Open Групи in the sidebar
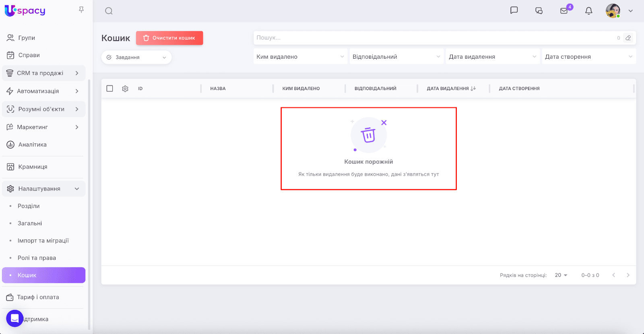Image resolution: width=644 pixels, height=334 pixels. [x=43, y=38]
